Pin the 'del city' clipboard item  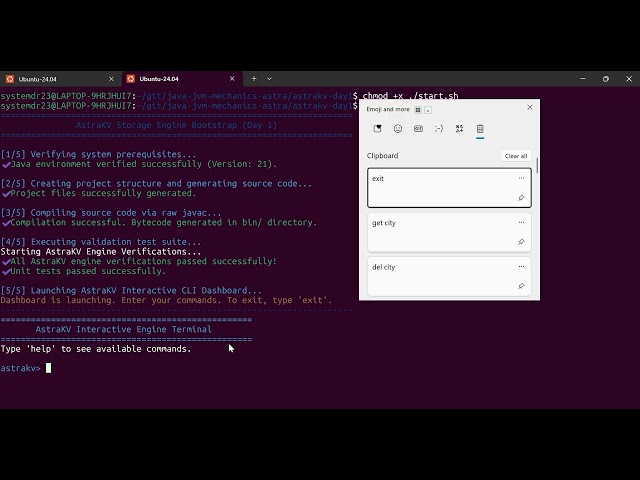pyautogui.click(x=521, y=286)
